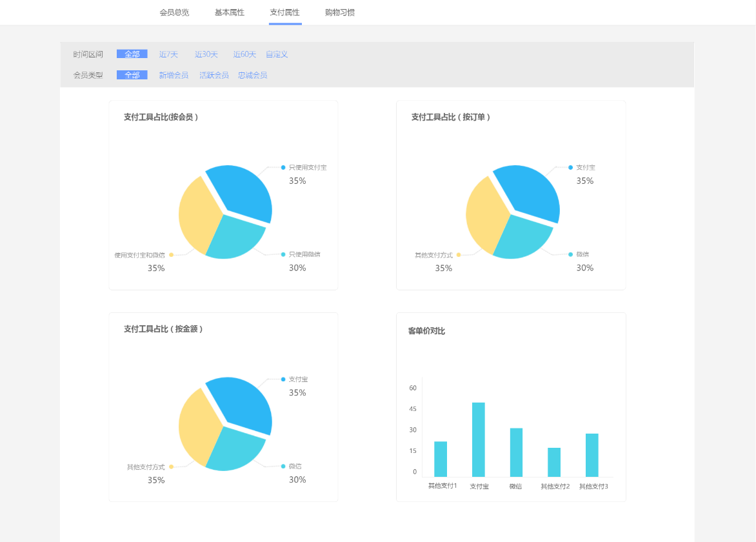Screen dimensions: 756x542
Task: Switch to the 会员总览 tab
Action: point(174,12)
